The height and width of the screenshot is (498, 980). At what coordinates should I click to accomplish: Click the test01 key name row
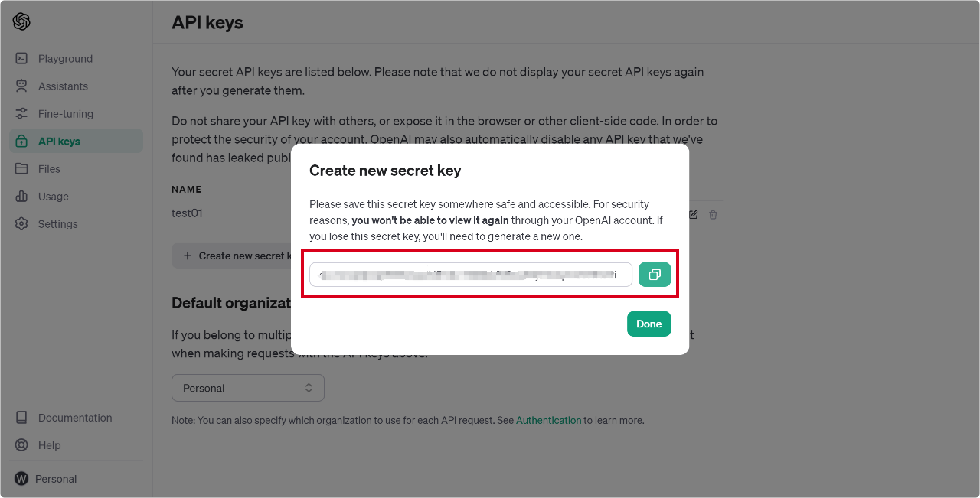187,213
